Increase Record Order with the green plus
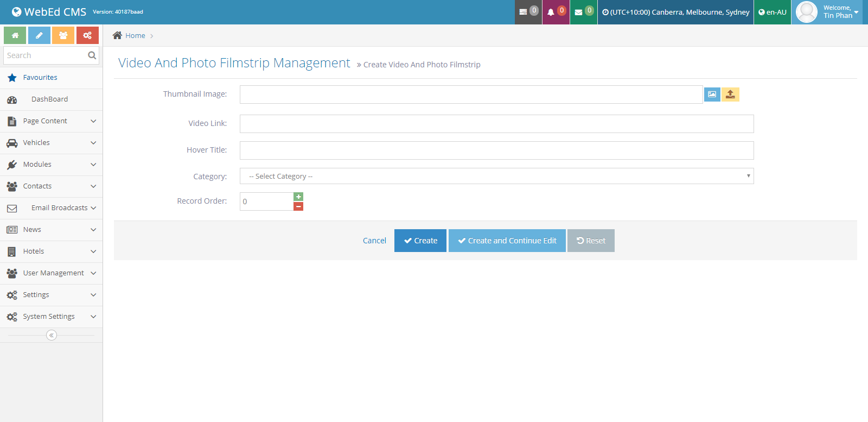 [298, 197]
